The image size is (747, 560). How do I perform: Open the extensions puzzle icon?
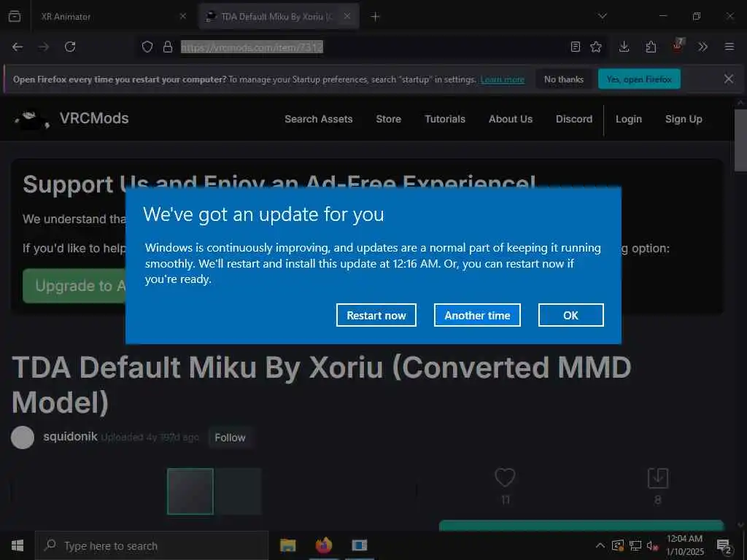click(651, 47)
